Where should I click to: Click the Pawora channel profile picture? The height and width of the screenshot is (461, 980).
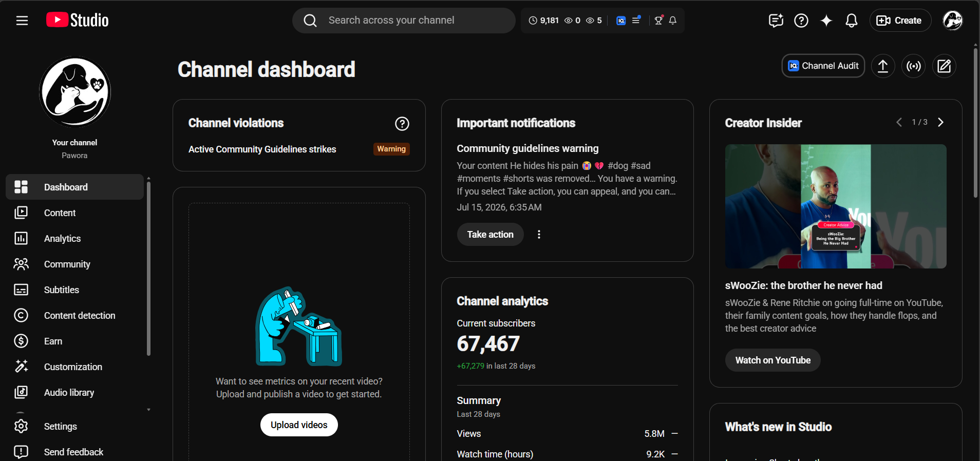[75, 92]
